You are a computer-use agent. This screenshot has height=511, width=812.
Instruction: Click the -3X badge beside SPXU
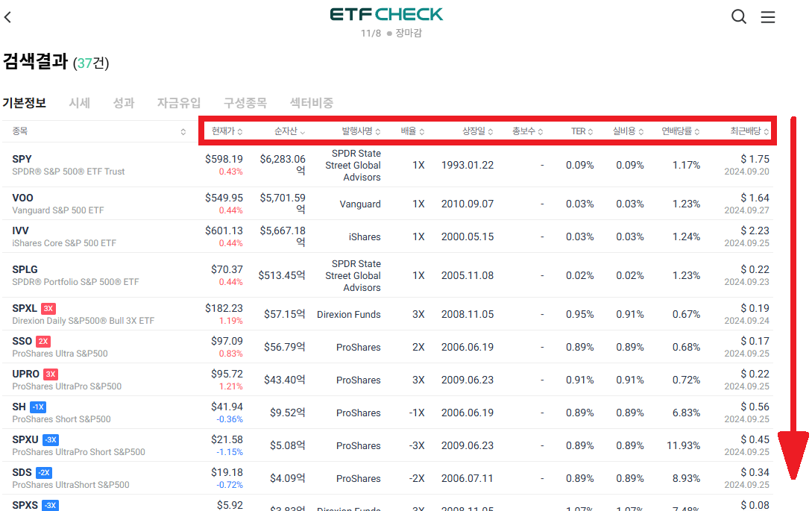point(50,439)
